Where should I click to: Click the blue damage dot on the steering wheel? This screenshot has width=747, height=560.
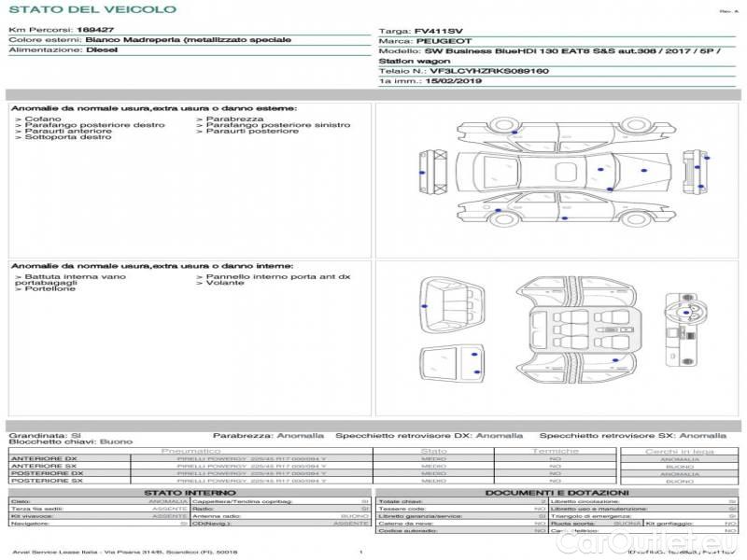686,313
